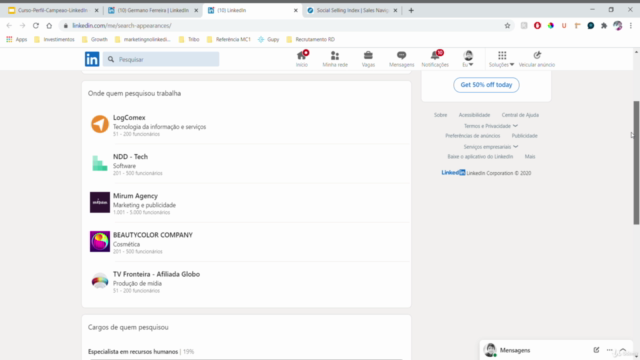Open the LogComex company link
This screenshot has height=360, width=640.
coord(129,118)
